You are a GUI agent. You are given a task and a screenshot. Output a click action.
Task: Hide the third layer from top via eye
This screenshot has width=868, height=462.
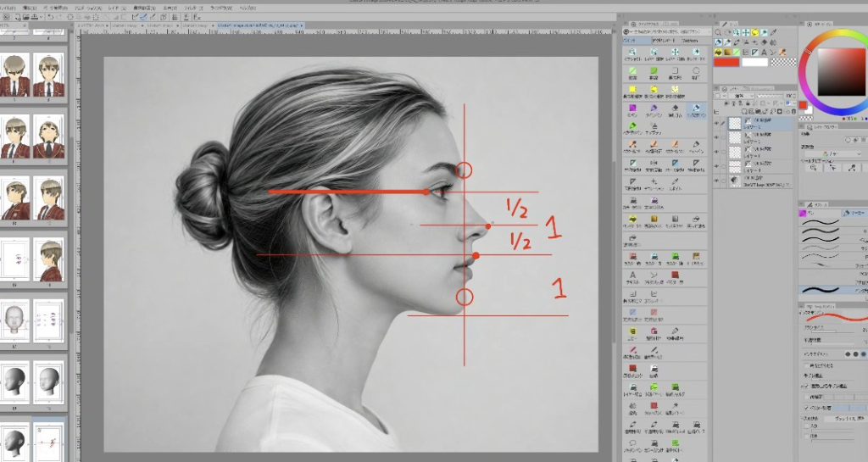click(x=716, y=152)
